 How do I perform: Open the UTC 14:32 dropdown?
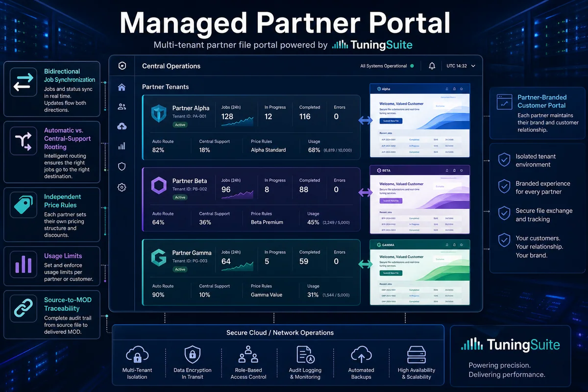(x=461, y=66)
